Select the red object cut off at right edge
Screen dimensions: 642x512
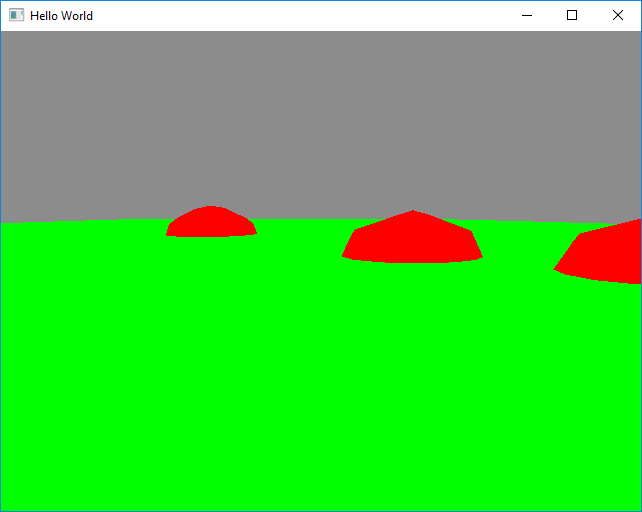pyautogui.click(x=605, y=252)
